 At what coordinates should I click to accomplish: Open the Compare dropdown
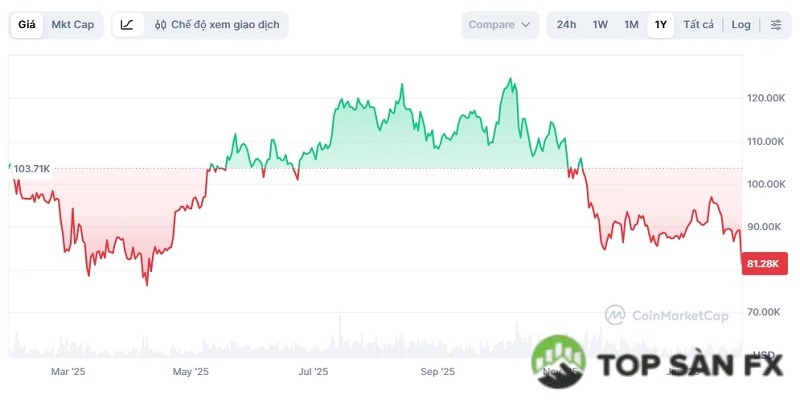500,25
